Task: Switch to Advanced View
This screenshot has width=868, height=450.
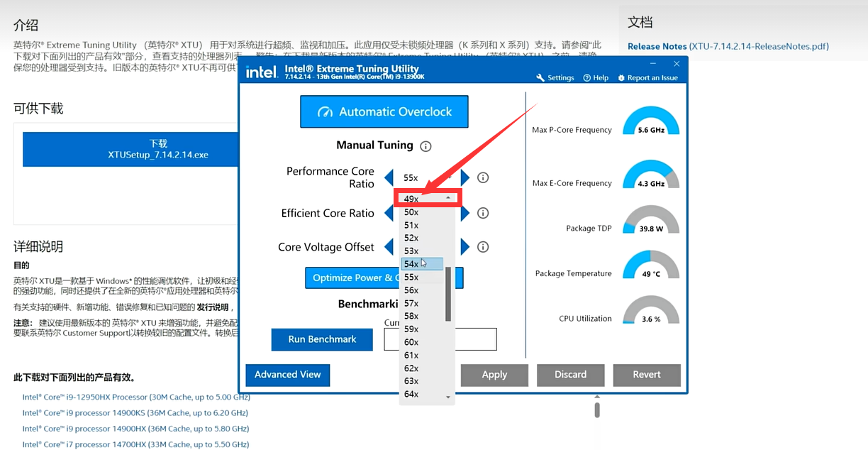Action: tap(287, 375)
